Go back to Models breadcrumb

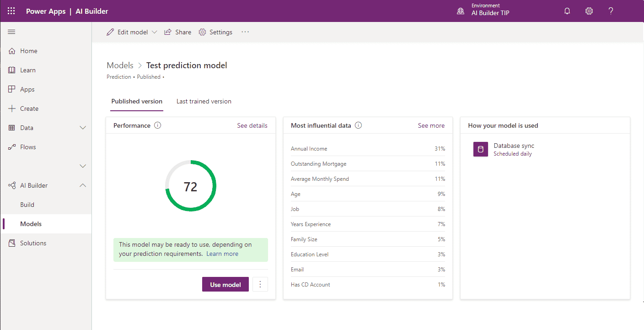(120, 65)
